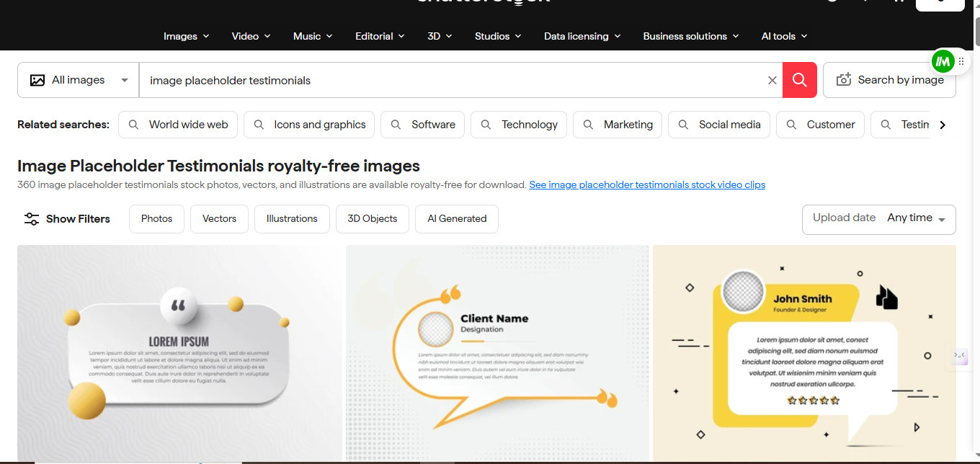Click the Search by image camera icon
This screenshot has width=980, height=464.
tap(843, 80)
